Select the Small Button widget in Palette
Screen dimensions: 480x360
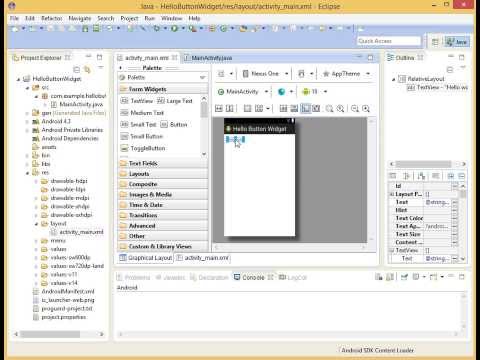tap(142, 136)
